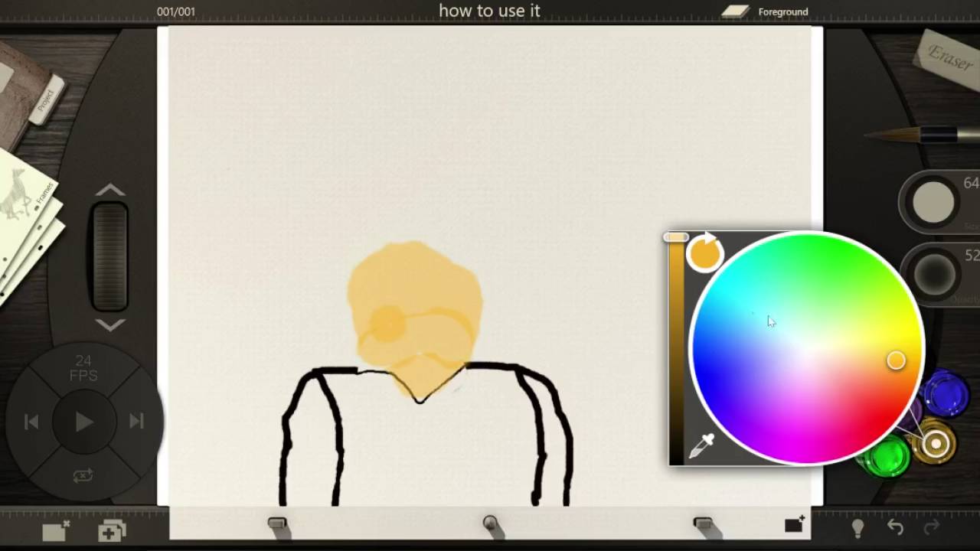Screen dimensions: 980x551
Task: Open the 24 FPS setting
Action: click(x=83, y=368)
